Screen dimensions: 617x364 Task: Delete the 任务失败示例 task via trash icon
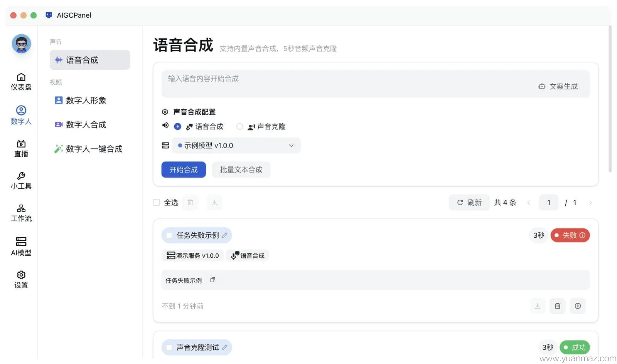[558, 306]
